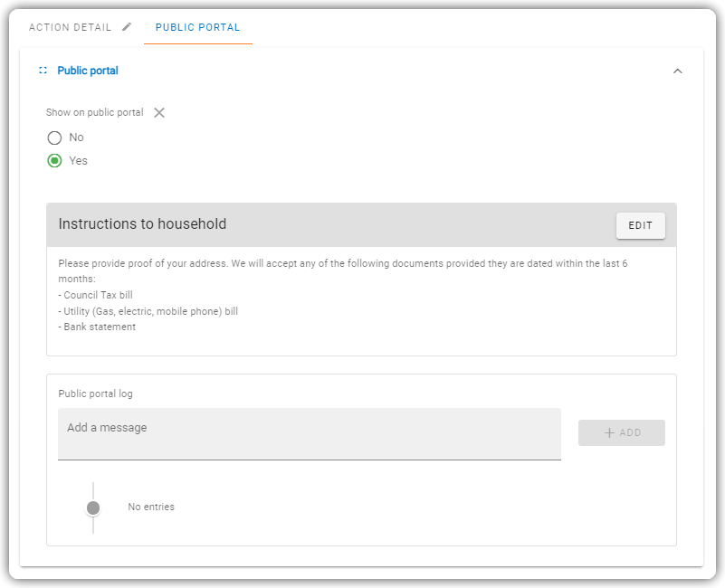Click the pencil edit icon beside Action Detail
The image size is (725, 588).
[x=127, y=27]
